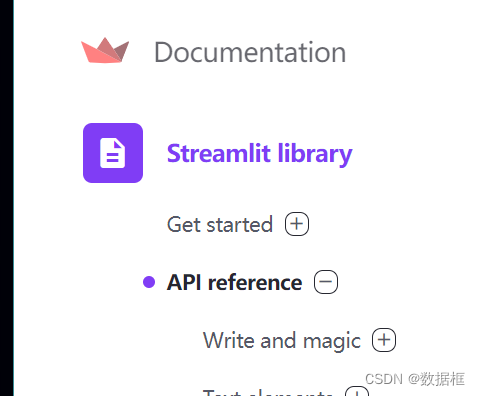Expand the Write and magic section
Viewport: 480px width, 396px height.
pos(384,340)
